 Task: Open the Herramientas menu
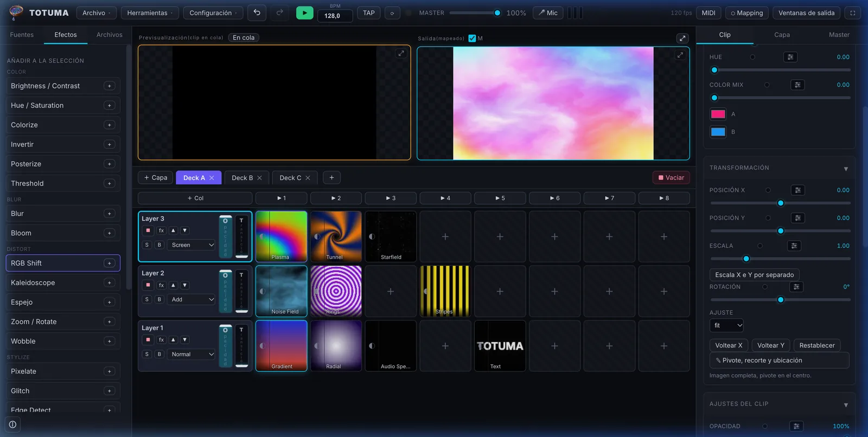coord(150,12)
